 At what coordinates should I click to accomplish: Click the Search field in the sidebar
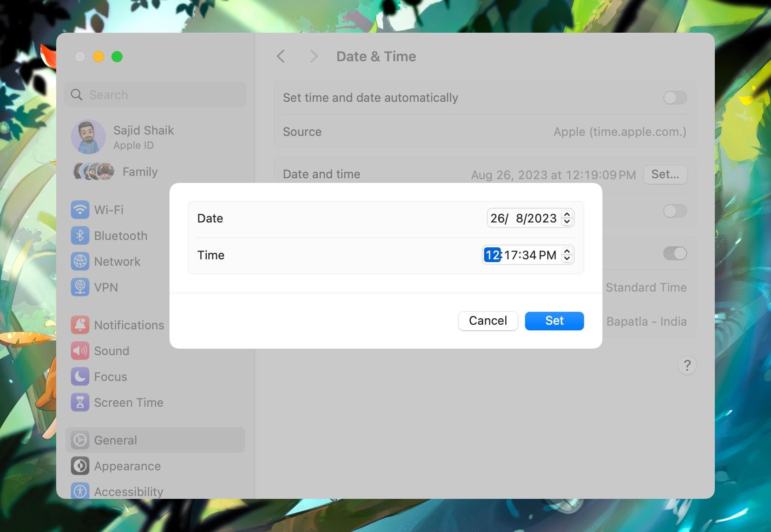(x=155, y=94)
